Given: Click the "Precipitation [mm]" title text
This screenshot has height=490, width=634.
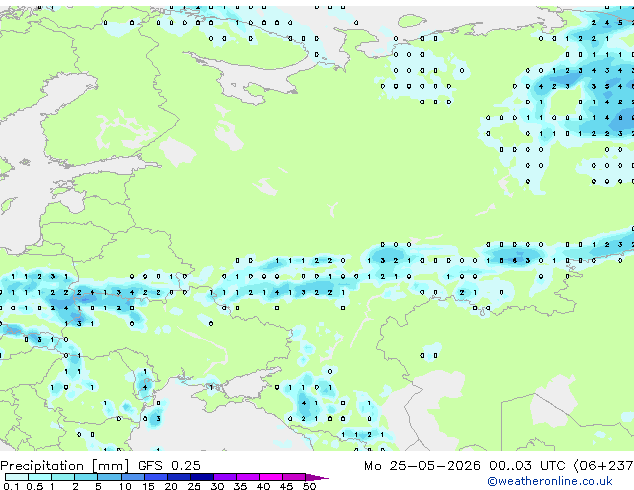Looking at the screenshot, I should point(65,466).
